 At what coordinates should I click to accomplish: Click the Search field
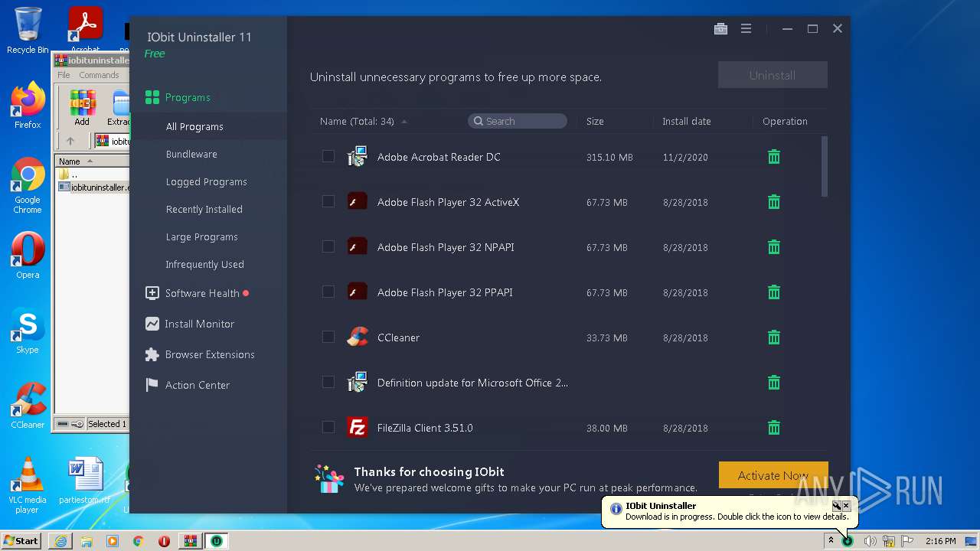(518, 121)
